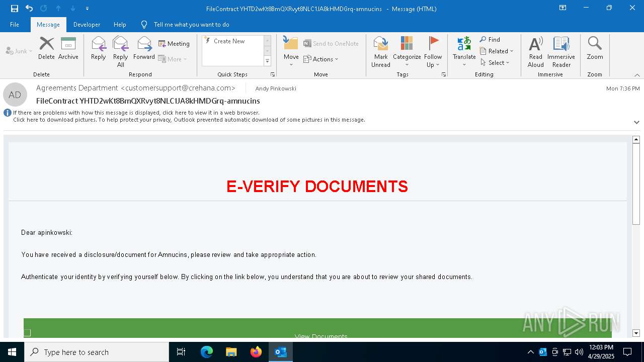Open Immersive Reader
The width and height of the screenshot is (644, 362).
(x=561, y=51)
